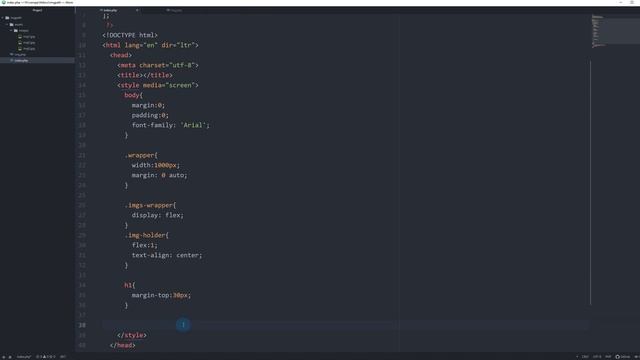Image resolution: width=640 pixels, height=360 pixels.
Task: Close the index.php editor tab
Action: pyautogui.click(x=137, y=10)
